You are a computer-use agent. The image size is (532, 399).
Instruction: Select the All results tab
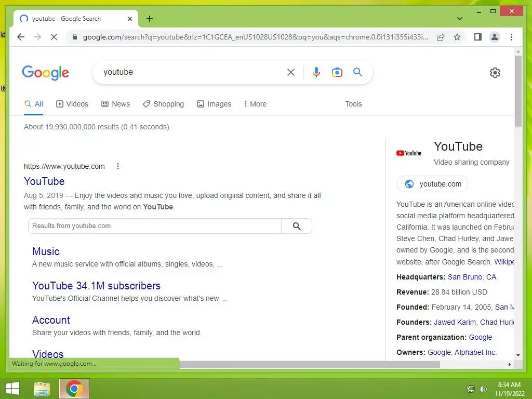[x=34, y=104]
